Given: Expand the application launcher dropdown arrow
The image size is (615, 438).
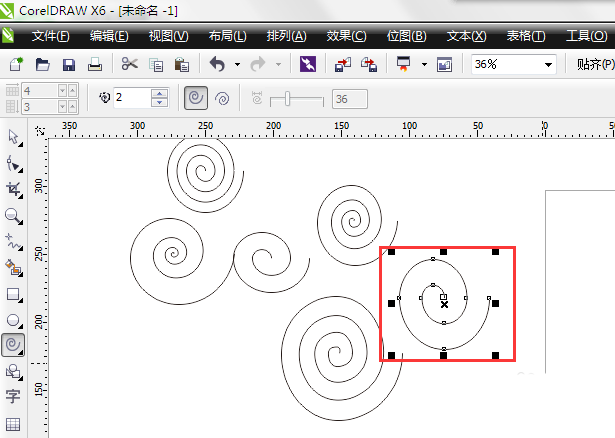Looking at the screenshot, I should 424,64.
